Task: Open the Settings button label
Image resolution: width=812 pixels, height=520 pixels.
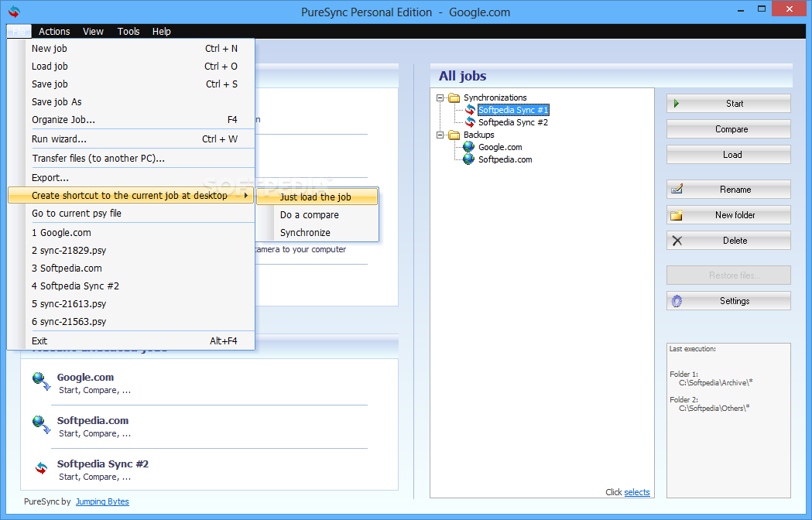Action: (x=735, y=301)
